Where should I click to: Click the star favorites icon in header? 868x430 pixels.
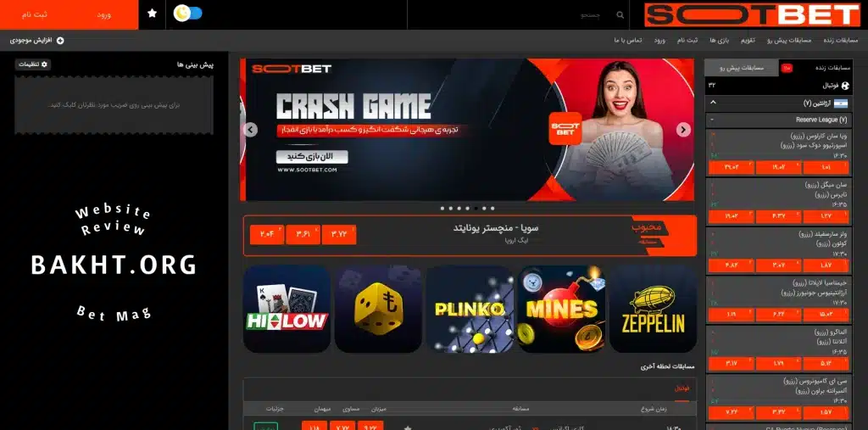coord(152,14)
